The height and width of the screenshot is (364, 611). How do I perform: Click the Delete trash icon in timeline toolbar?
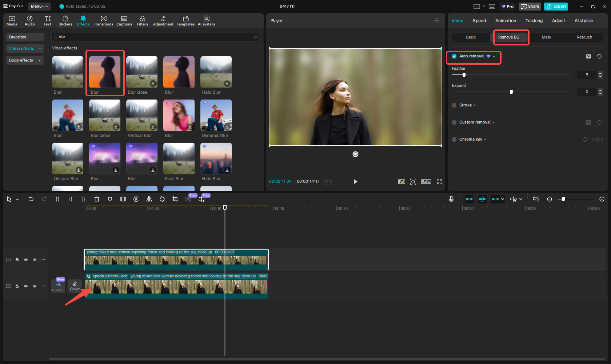(97, 199)
